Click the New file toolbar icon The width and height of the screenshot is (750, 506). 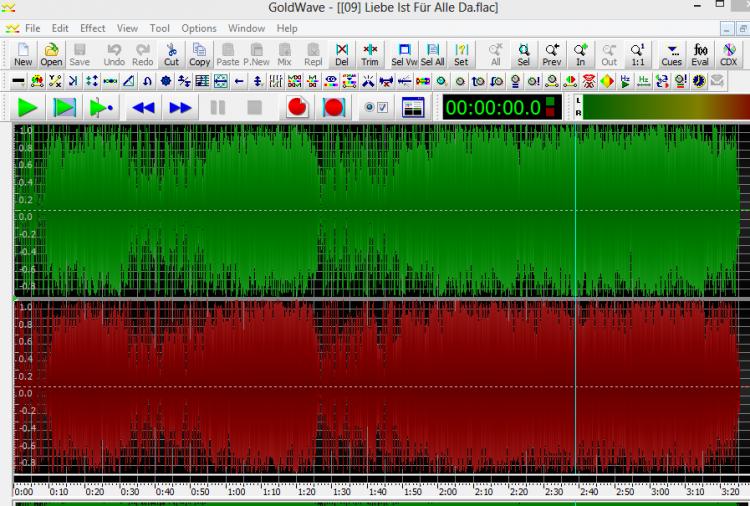coord(23,54)
